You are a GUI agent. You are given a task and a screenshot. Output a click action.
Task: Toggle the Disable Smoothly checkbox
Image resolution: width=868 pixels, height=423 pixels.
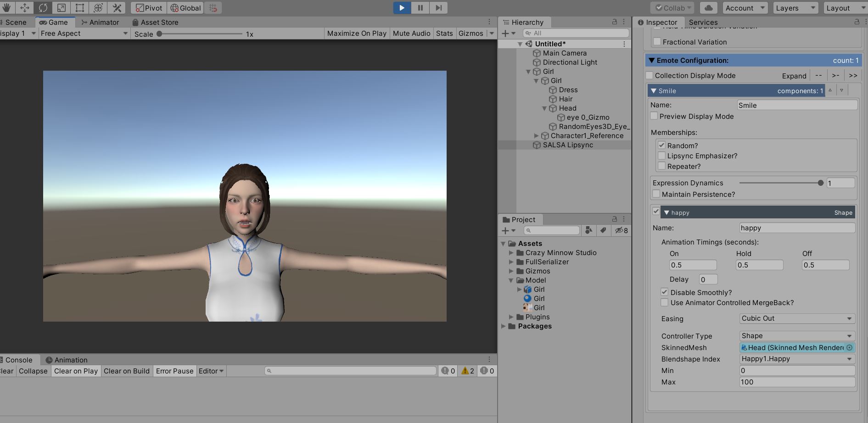(664, 292)
